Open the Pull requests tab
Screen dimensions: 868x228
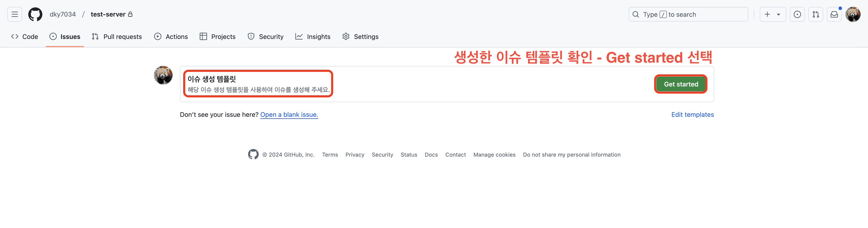pos(117,36)
